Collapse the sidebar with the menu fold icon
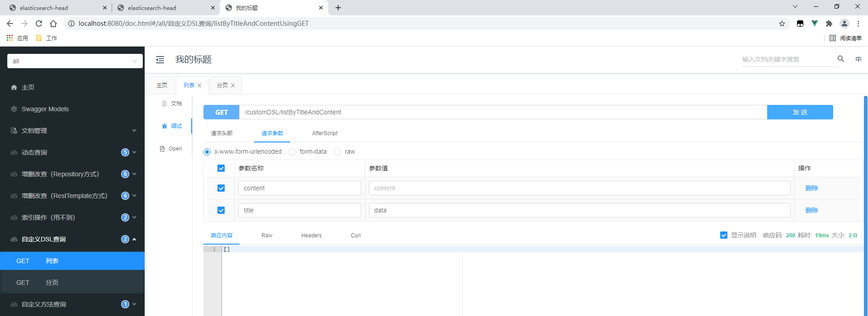Screen dimensions: 868x316 (160, 60)
